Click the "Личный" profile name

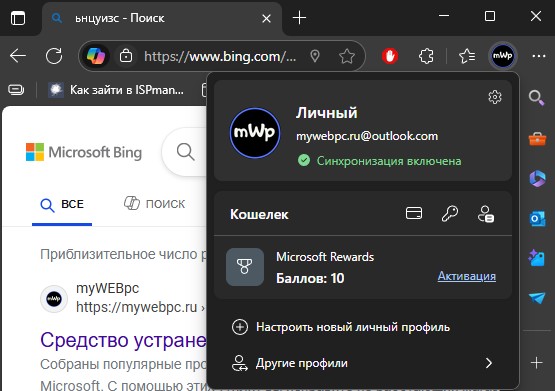pos(327,113)
